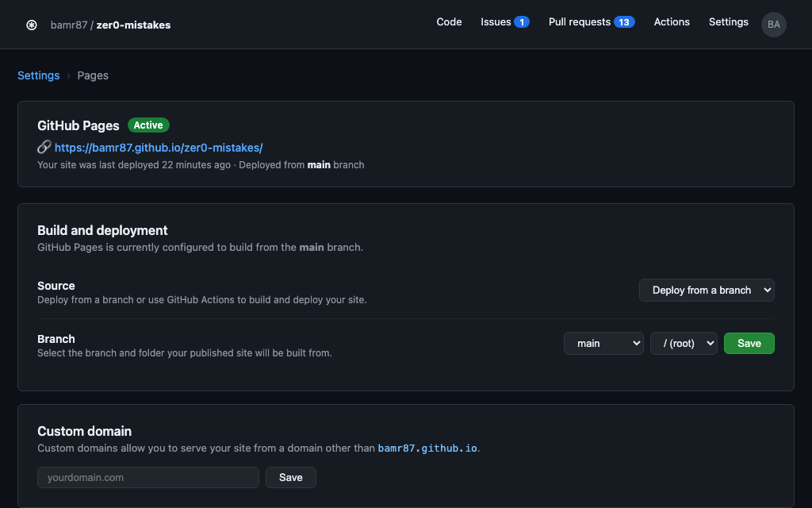
Task: Open the Code tab
Action: [449, 21]
